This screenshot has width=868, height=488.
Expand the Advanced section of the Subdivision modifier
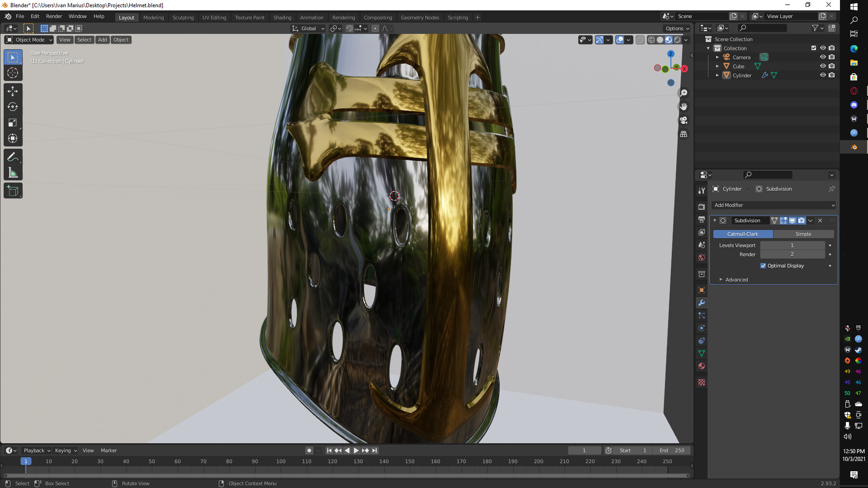pyautogui.click(x=736, y=279)
